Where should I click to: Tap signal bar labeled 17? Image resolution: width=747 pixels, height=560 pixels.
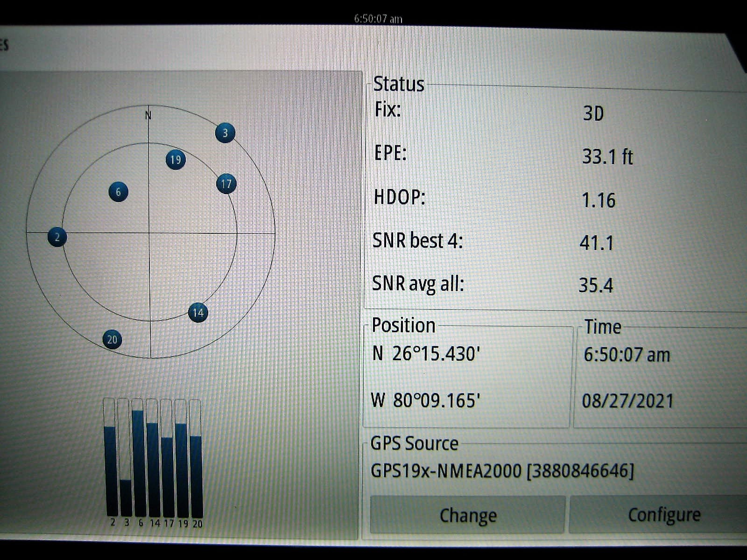[167, 457]
